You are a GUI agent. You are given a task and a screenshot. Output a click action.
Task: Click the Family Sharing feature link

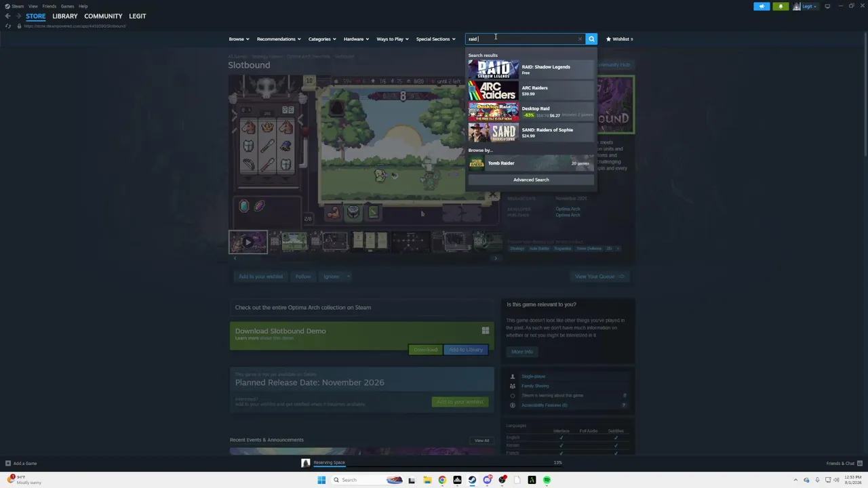click(535, 386)
